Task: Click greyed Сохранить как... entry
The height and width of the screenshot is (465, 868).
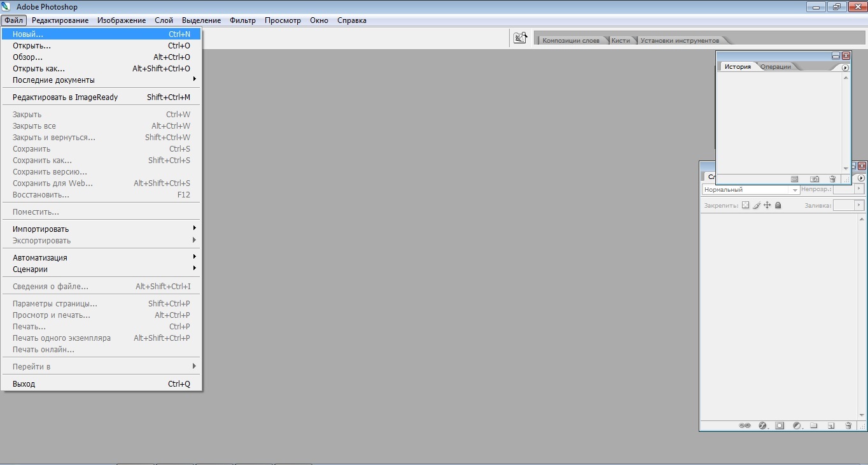Action: click(x=102, y=160)
